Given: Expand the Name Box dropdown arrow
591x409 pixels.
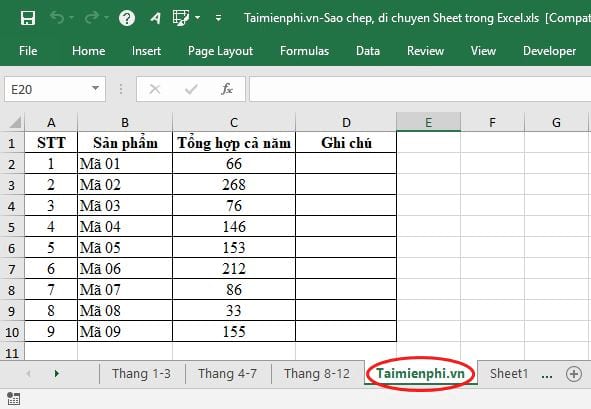Looking at the screenshot, I should (95, 89).
